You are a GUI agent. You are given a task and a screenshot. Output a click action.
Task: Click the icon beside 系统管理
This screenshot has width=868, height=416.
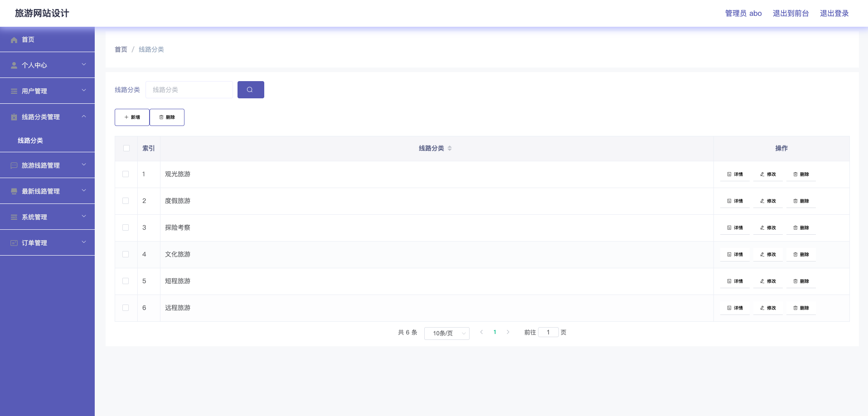pos(14,217)
